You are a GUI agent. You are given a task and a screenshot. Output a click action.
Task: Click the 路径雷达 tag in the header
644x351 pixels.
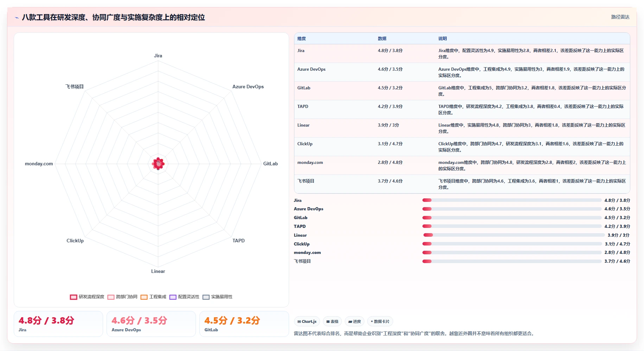[x=620, y=17]
